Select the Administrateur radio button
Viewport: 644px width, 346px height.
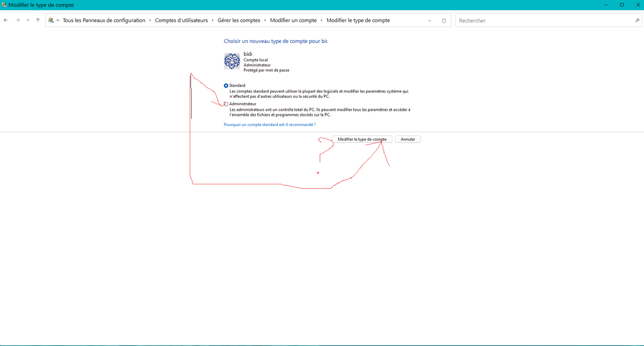coord(226,104)
